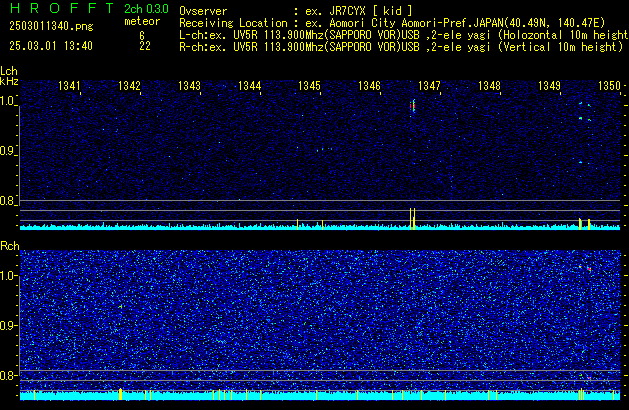Click the thick yellow spike near 1342 in Rch
Viewport: 629px width, 410px height.
point(120,394)
